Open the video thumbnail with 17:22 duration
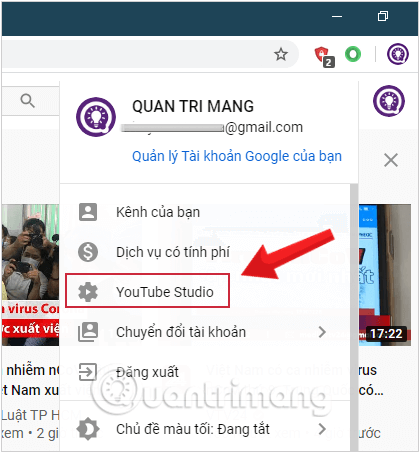Screen dimensions: 420x453 tap(385, 275)
